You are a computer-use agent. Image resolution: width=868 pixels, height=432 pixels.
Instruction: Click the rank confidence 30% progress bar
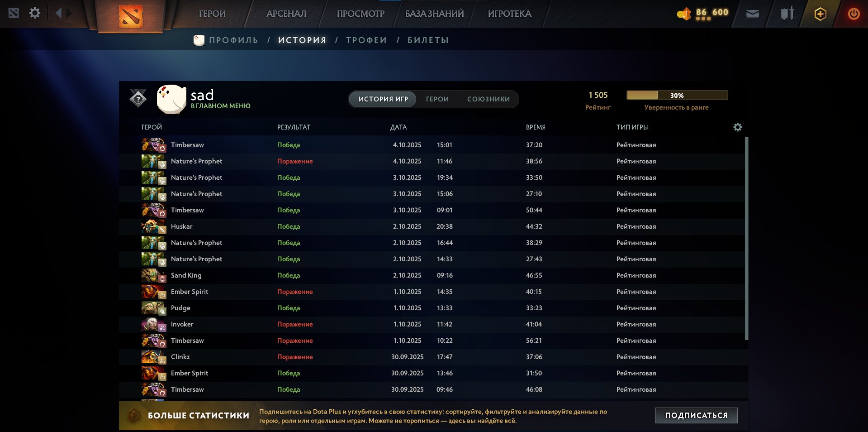677,96
